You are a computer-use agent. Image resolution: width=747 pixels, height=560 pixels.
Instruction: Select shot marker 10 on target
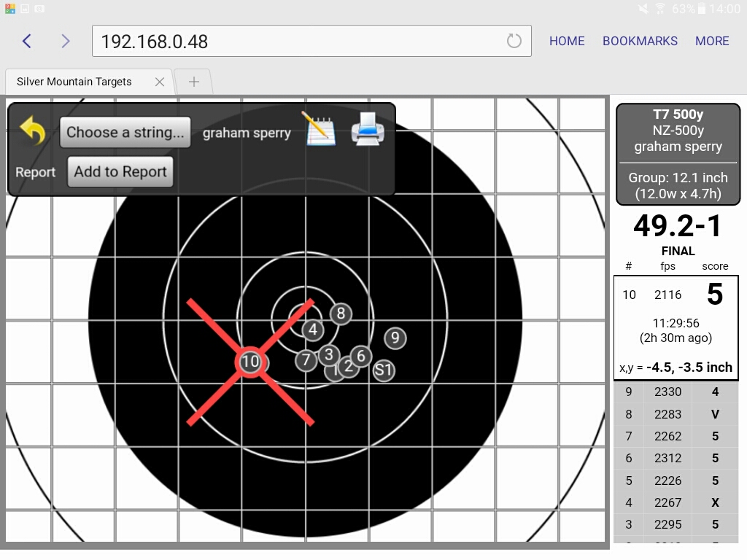point(249,362)
